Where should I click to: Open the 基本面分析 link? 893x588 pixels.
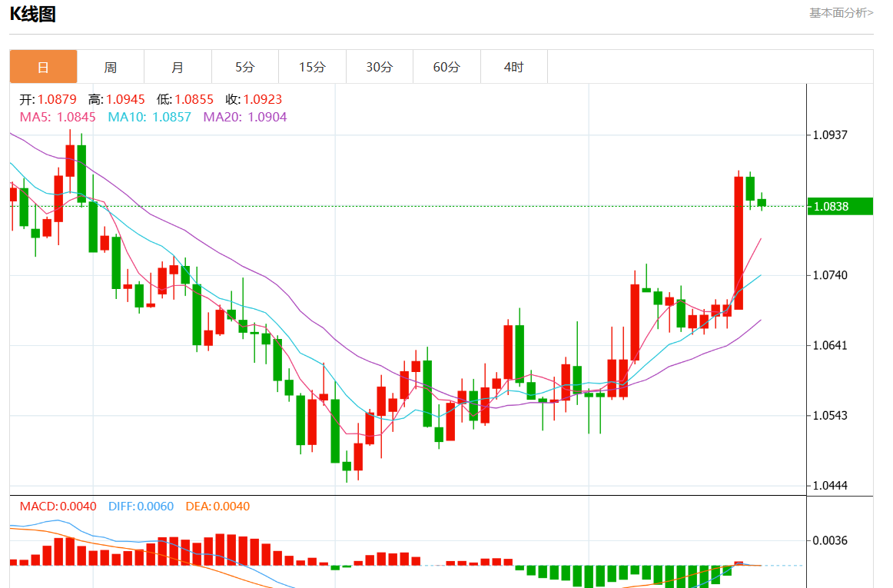(x=842, y=12)
